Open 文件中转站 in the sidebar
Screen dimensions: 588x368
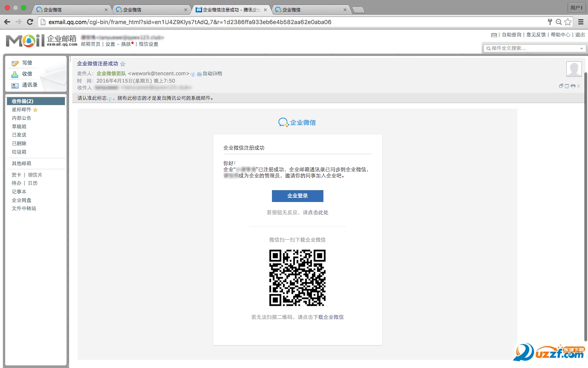tap(24, 209)
